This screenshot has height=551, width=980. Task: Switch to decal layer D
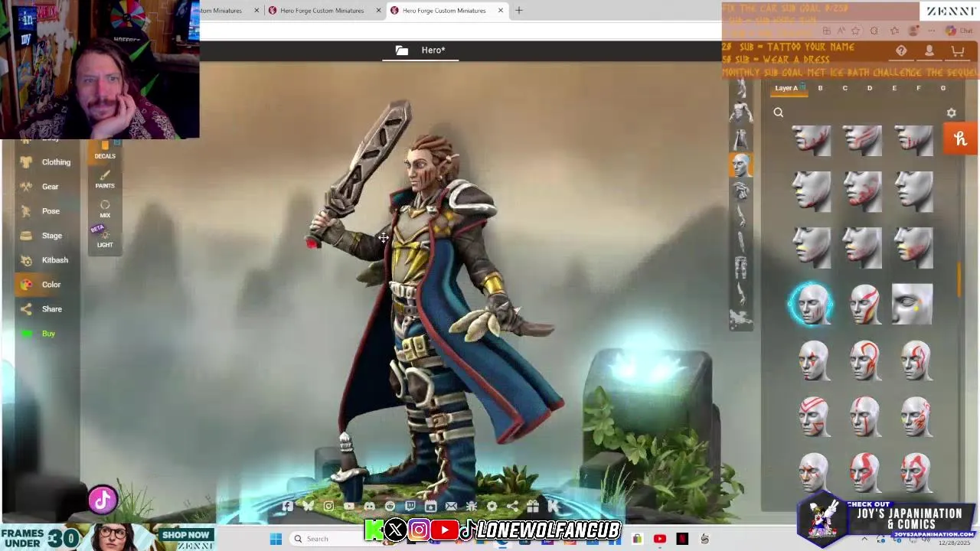click(x=869, y=88)
